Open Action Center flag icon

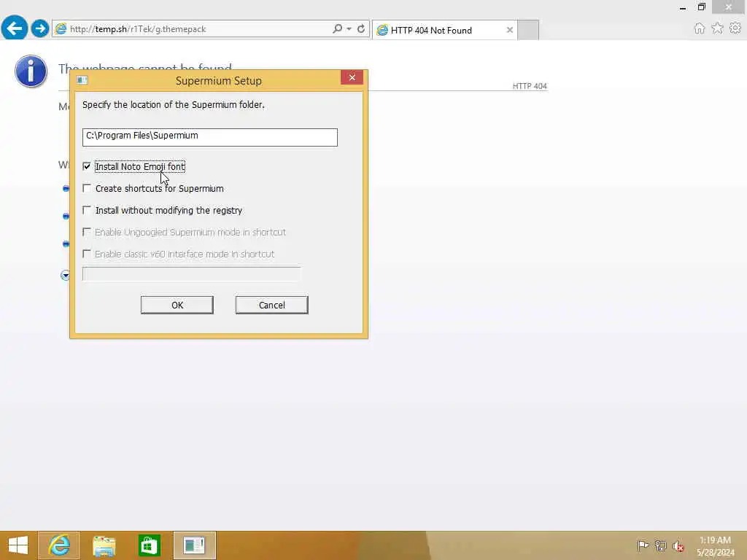[x=643, y=545]
